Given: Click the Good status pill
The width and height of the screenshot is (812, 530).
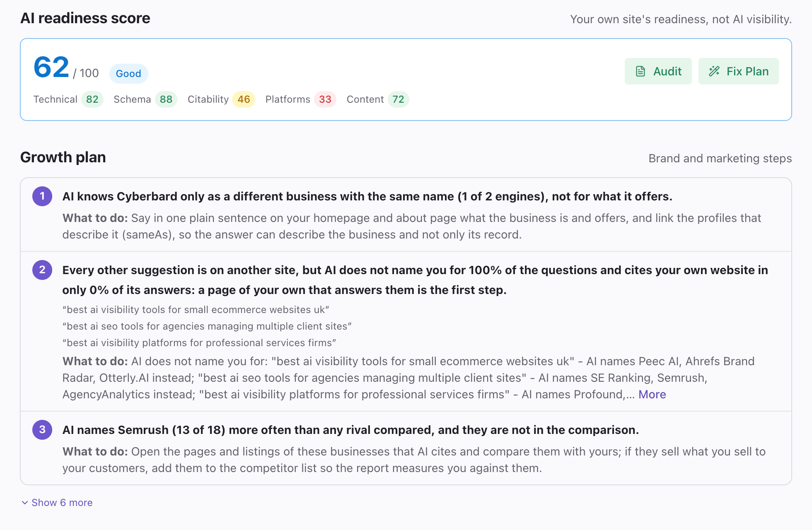Looking at the screenshot, I should tap(128, 74).
